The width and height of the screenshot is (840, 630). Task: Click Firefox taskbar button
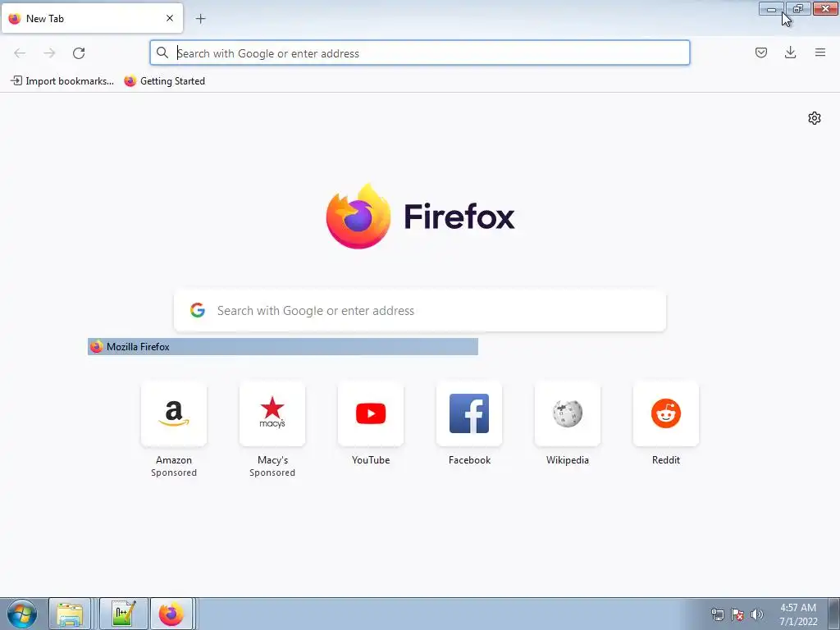tap(171, 614)
